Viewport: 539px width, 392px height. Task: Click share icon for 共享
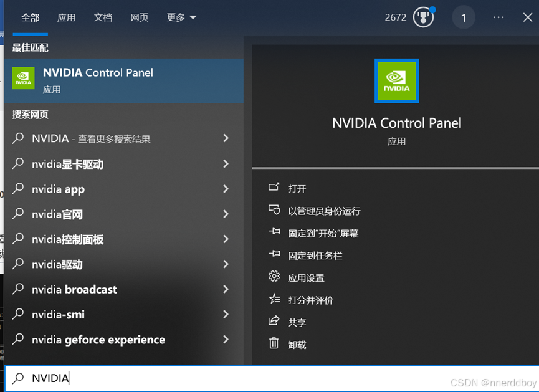pos(274,320)
